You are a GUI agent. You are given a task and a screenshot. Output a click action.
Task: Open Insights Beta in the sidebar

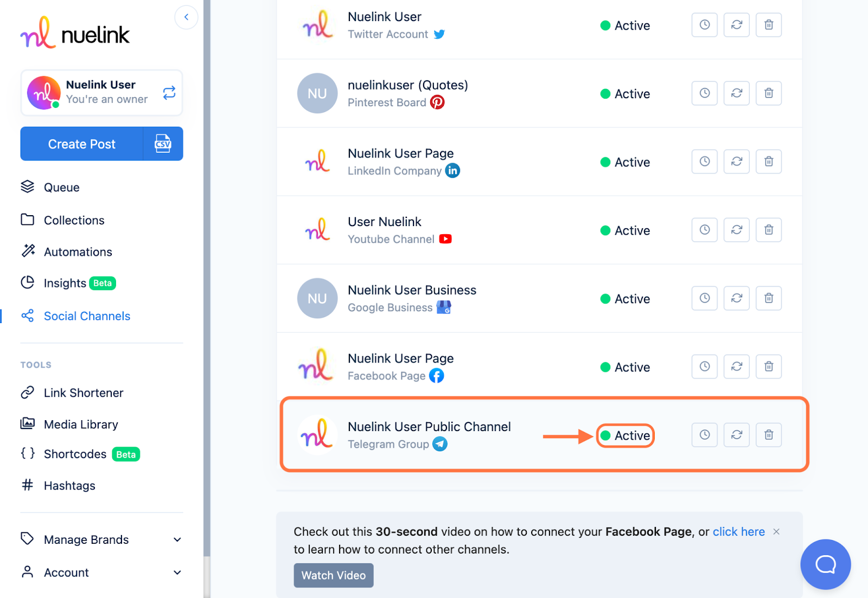pyautogui.click(x=68, y=283)
